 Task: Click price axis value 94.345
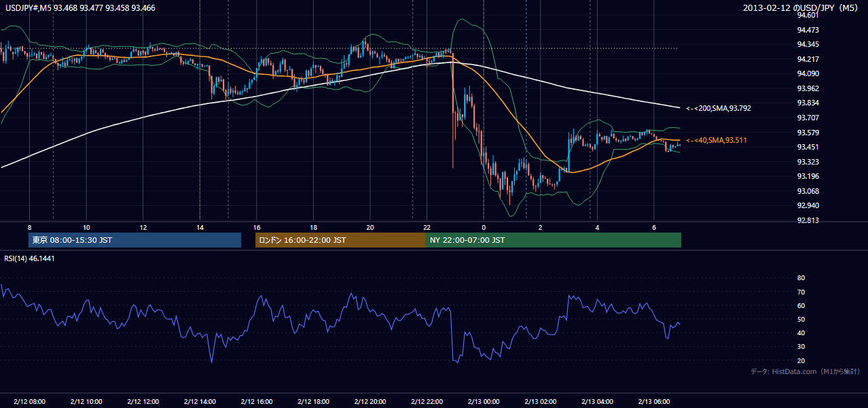[x=807, y=45]
